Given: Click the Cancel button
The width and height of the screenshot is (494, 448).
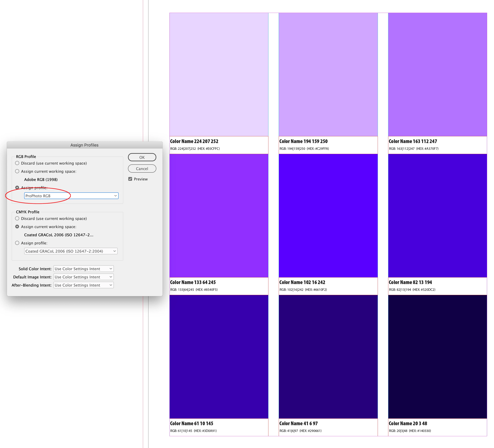Looking at the screenshot, I should [142, 169].
